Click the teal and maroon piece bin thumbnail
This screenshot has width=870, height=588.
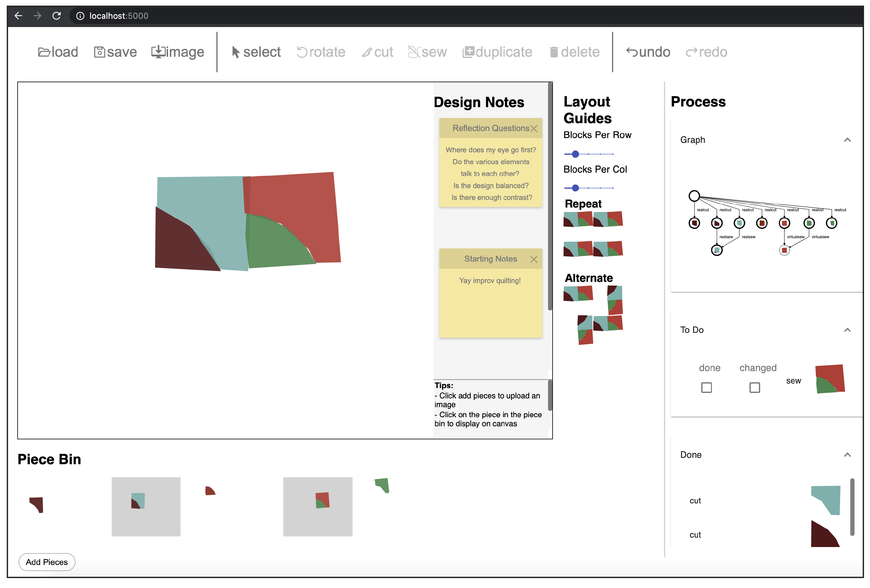[146, 506]
